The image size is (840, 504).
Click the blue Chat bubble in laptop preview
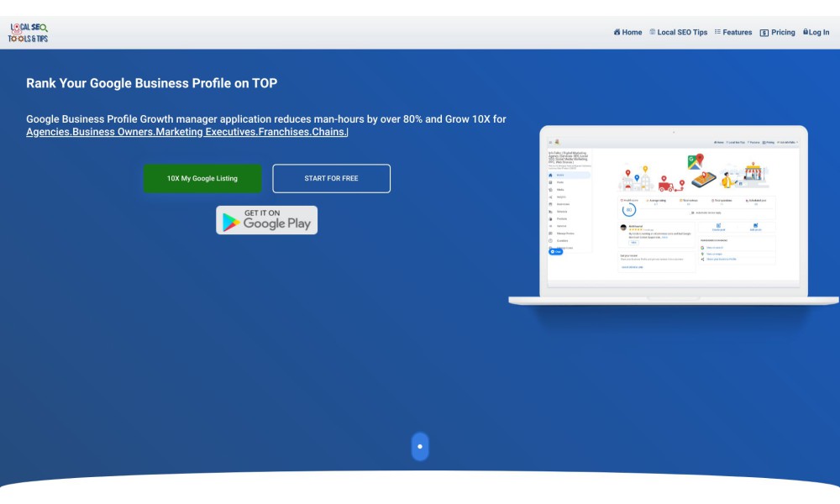555,251
